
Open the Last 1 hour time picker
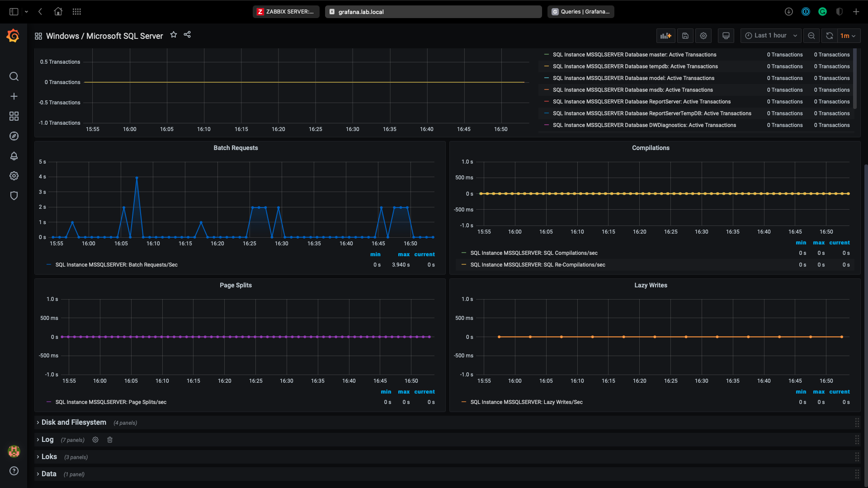tap(770, 36)
